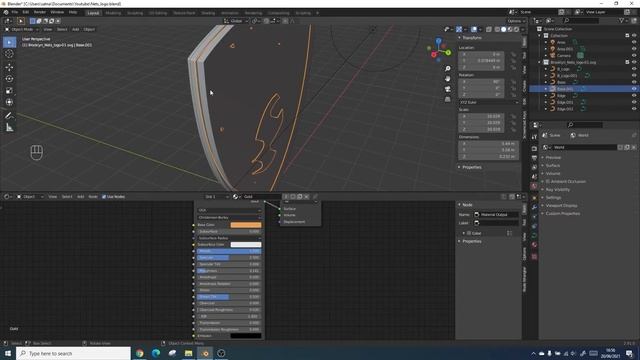Select the Cursor tool in viewport toolbar
The image size is (640, 360).
pos(9,53)
